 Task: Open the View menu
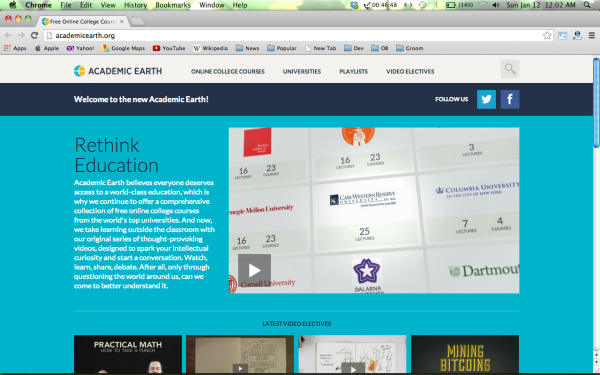[x=108, y=5]
